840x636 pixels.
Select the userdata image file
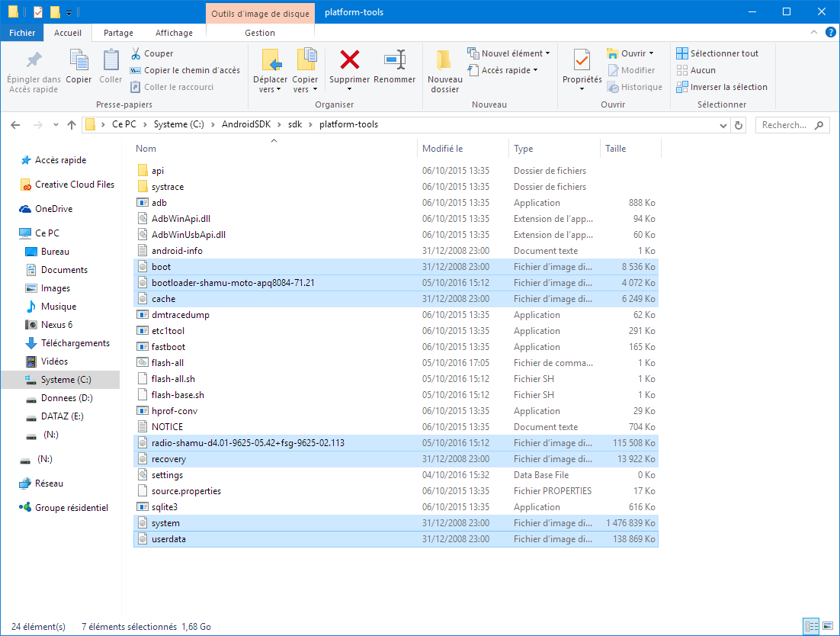[396, 539]
